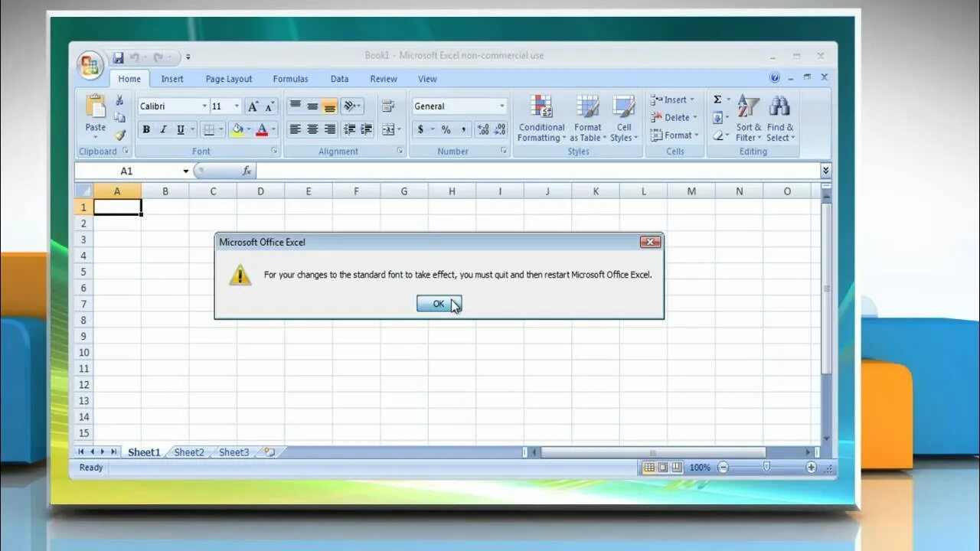Open Conditional Formatting menu
The height and width of the screenshot is (551, 980).
point(541,118)
